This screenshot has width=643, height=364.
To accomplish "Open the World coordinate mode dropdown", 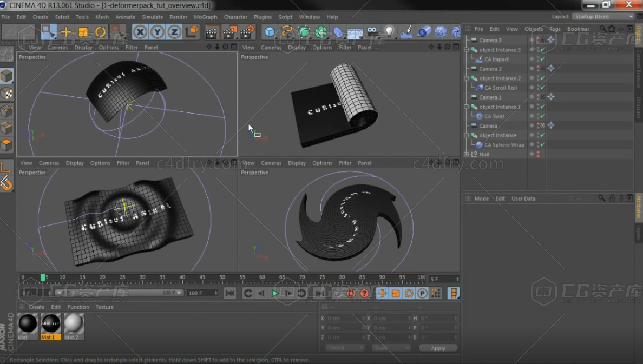I will click(345, 348).
